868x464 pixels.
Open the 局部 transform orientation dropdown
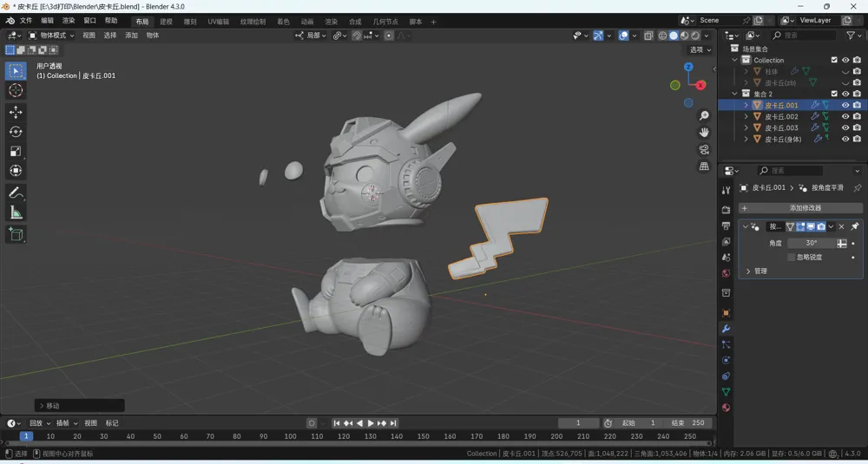click(311, 36)
